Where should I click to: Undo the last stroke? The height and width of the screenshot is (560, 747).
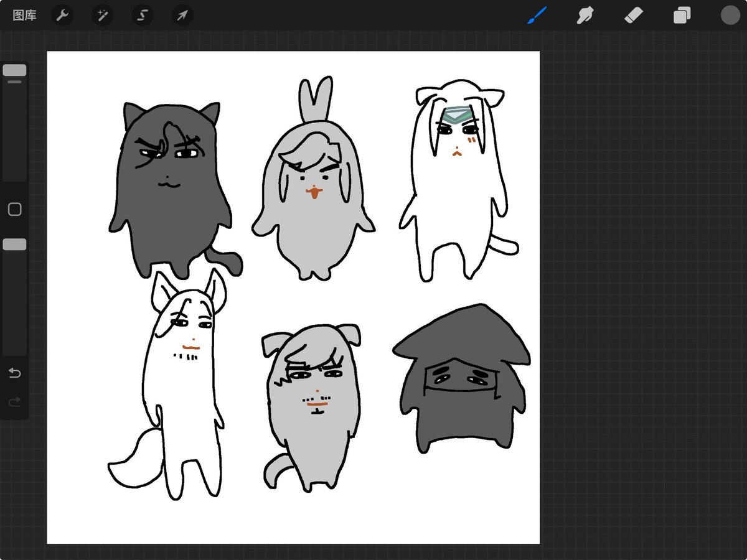(x=14, y=373)
